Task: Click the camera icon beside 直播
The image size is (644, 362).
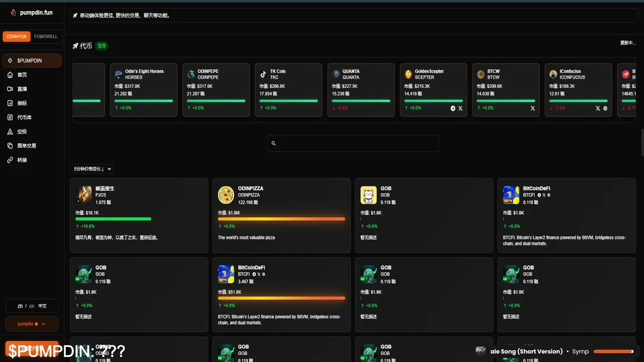Action: 10,89
